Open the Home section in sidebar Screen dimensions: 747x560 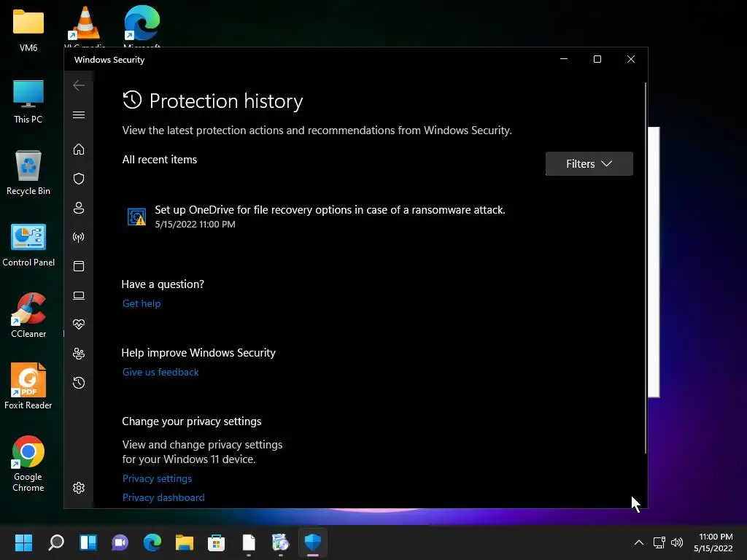[79, 149]
